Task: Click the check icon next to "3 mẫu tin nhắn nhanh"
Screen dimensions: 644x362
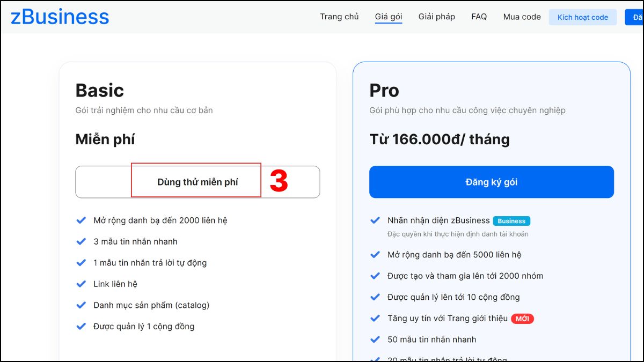Action: 81,241
